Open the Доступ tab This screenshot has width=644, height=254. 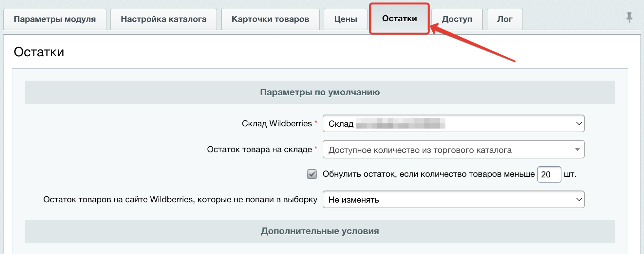(x=457, y=19)
